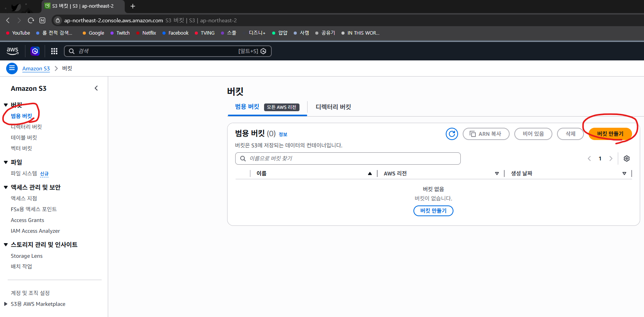Open Storage Lens in sidebar
Image resolution: width=644 pixels, height=317 pixels.
tap(27, 256)
